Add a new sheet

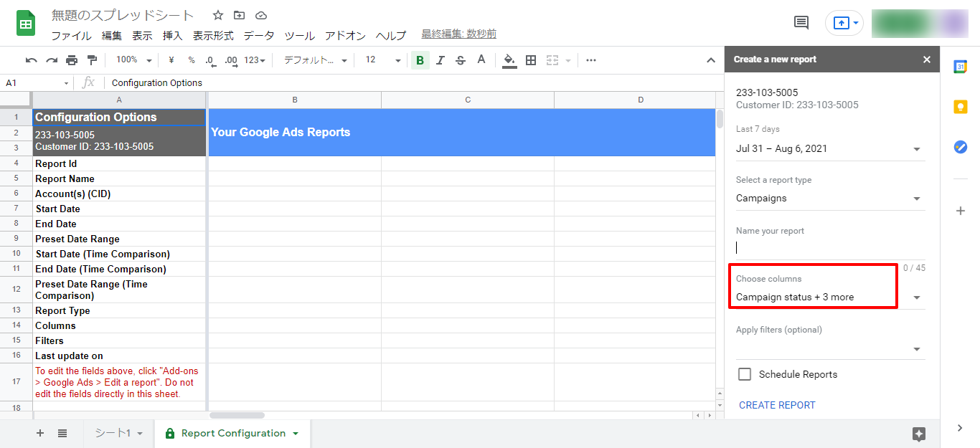[x=40, y=433]
